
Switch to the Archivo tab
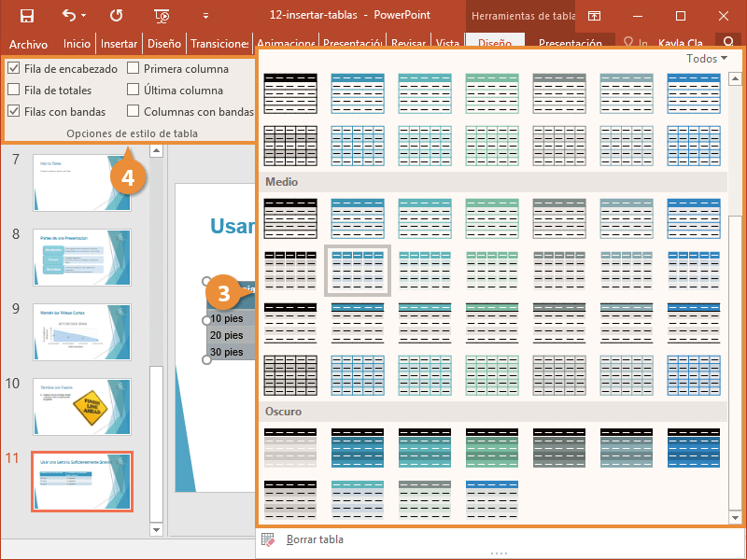[28, 44]
